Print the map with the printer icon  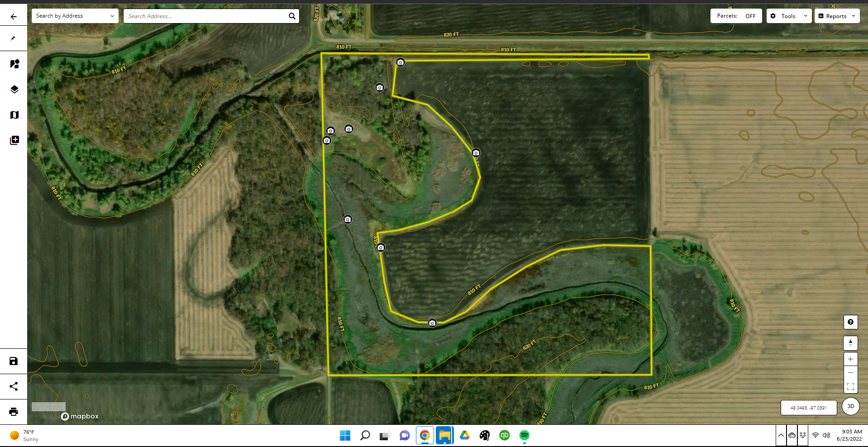(14, 412)
